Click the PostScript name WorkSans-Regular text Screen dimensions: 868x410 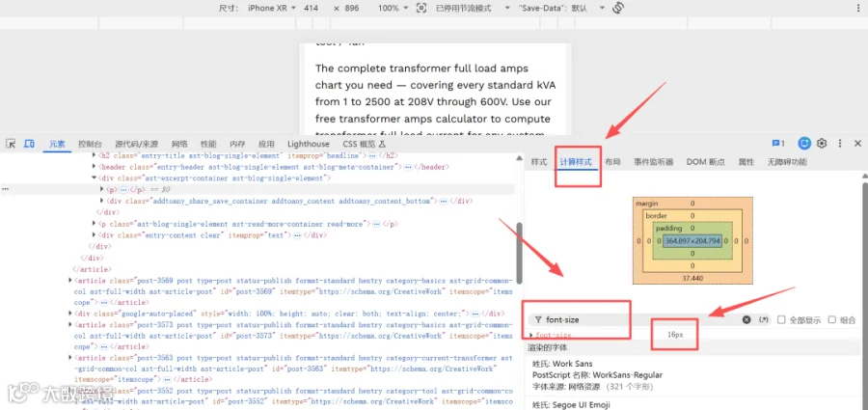[597, 375]
